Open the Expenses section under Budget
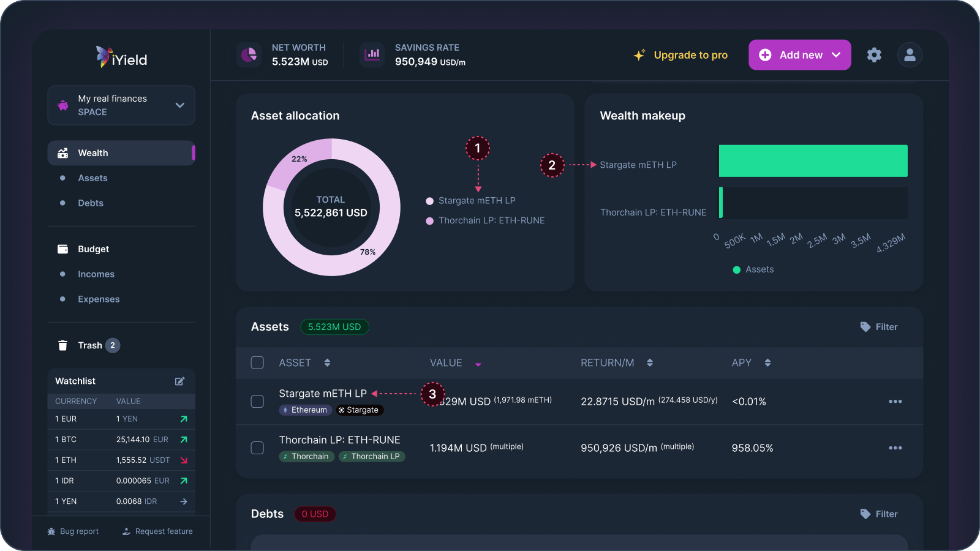Image resolution: width=980 pixels, height=551 pixels. click(99, 299)
